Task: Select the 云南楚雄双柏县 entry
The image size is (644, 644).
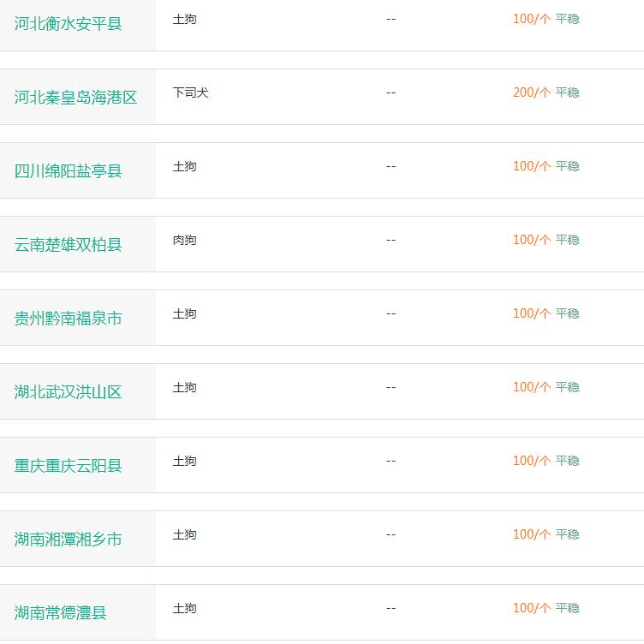Action: [69, 244]
